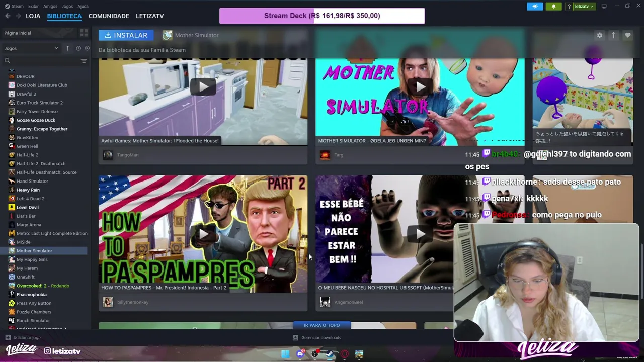Click the Mother Simulator pacifier icon
Screen dimensions: 644x362
(x=167, y=35)
